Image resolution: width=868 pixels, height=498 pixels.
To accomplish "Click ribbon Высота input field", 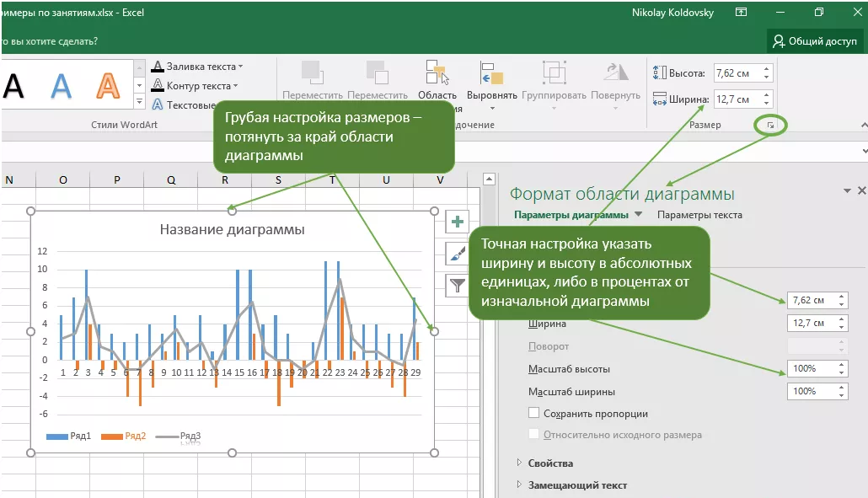I will pyautogui.click(x=737, y=73).
